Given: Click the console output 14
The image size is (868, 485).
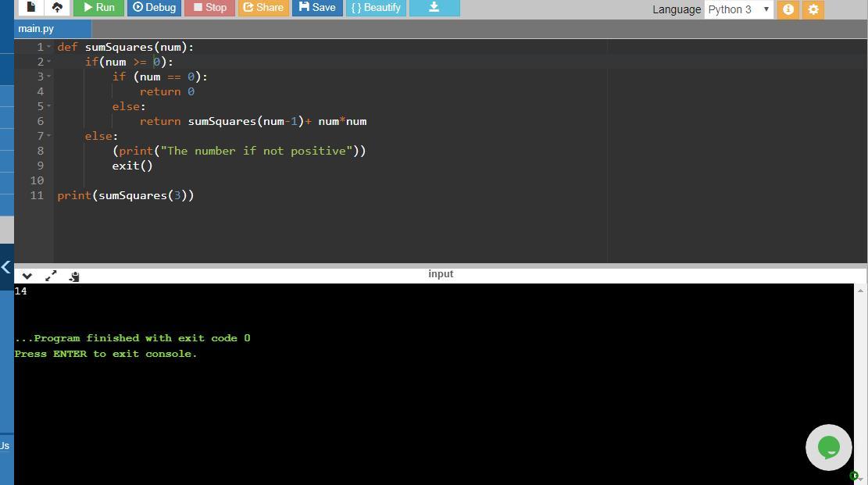Looking at the screenshot, I should pos(20,291).
